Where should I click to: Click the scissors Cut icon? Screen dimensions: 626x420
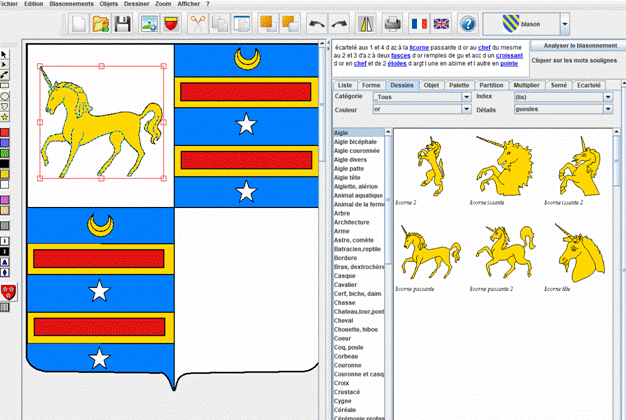(x=197, y=22)
